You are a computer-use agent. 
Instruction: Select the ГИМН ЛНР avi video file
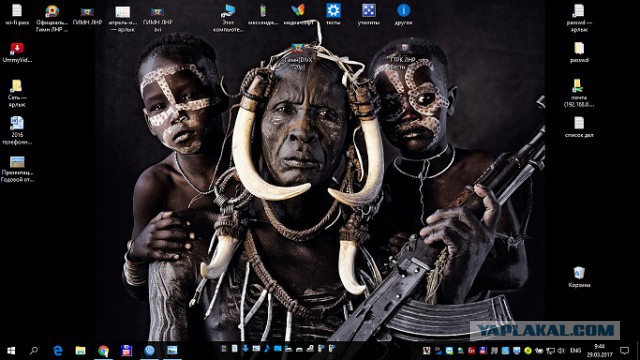tap(158, 18)
